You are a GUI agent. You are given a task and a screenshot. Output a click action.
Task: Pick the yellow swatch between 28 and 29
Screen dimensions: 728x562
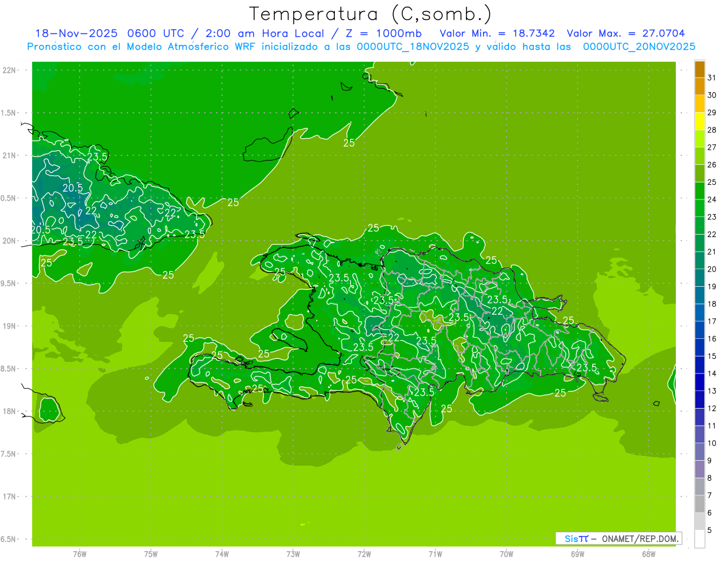point(699,122)
